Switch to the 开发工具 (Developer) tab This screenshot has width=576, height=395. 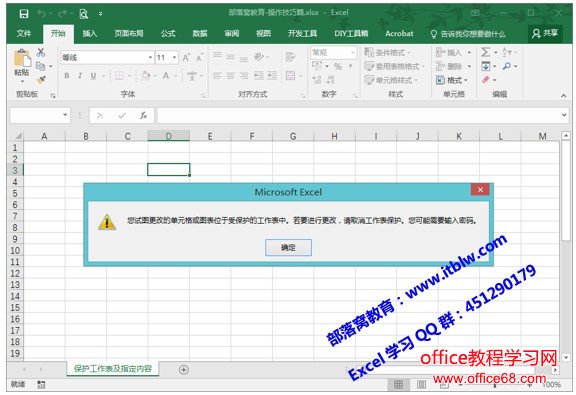(302, 33)
